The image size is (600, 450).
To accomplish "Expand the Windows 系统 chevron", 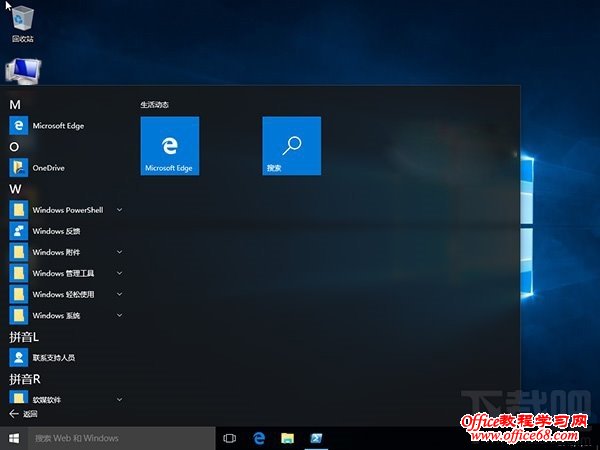I will (x=119, y=315).
